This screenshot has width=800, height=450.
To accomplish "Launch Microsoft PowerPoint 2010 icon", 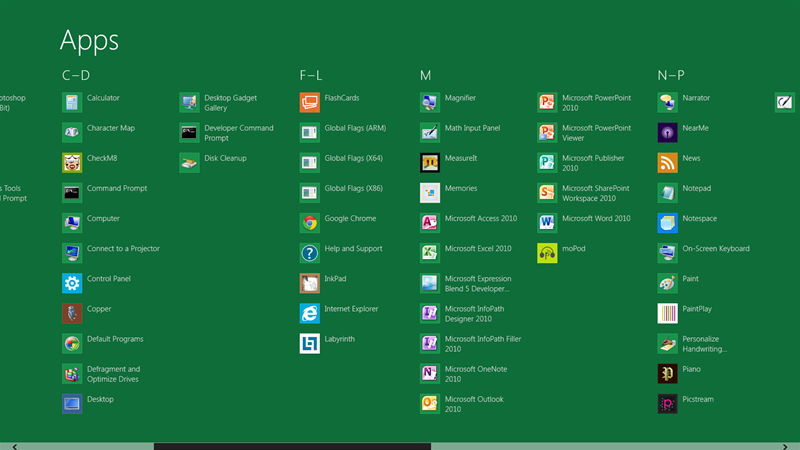I will (547, 103).
